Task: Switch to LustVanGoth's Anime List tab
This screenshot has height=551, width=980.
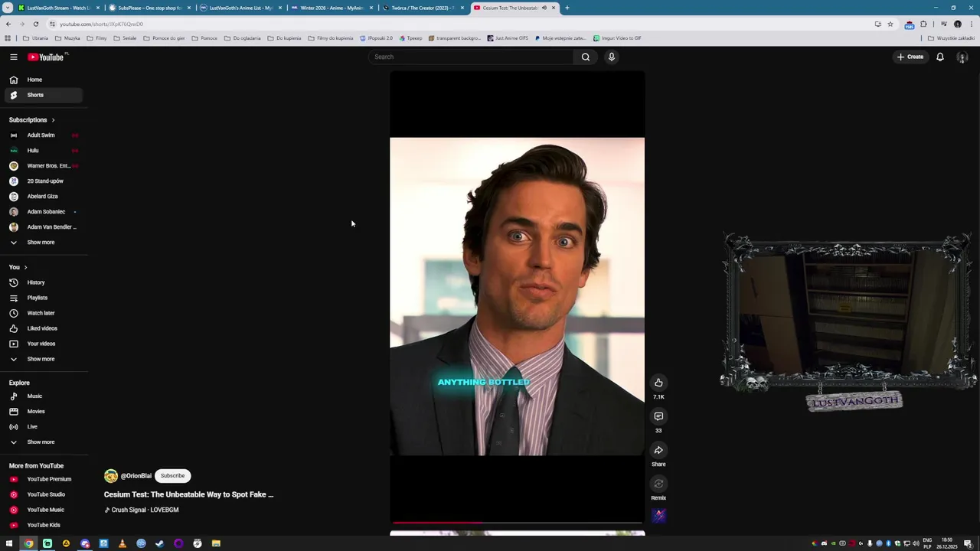Action: click(240, 8)
